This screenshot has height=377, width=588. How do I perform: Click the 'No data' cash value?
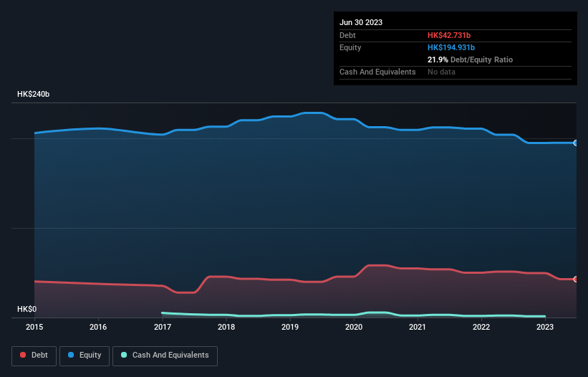coord(441,72)
